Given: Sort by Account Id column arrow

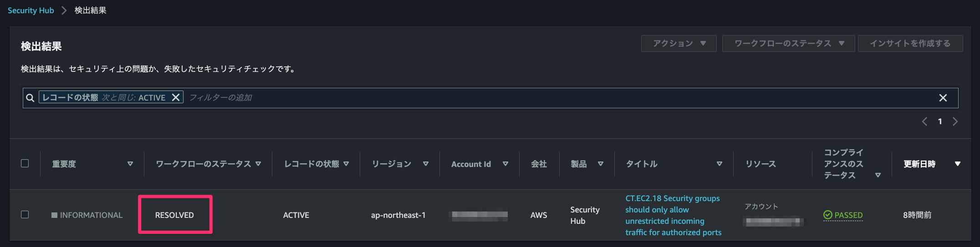Looking at the screenshot, I should click(x=505, y=164).
